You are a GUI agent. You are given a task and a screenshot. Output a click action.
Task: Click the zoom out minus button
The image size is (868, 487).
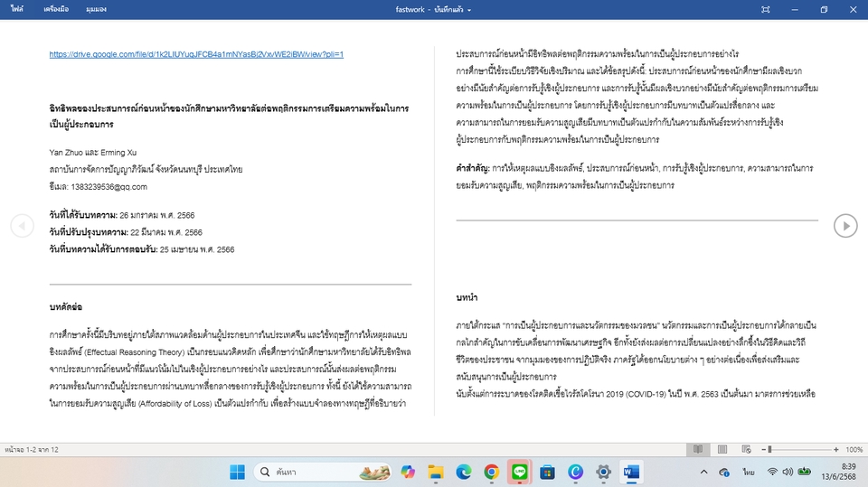point(762,449)
